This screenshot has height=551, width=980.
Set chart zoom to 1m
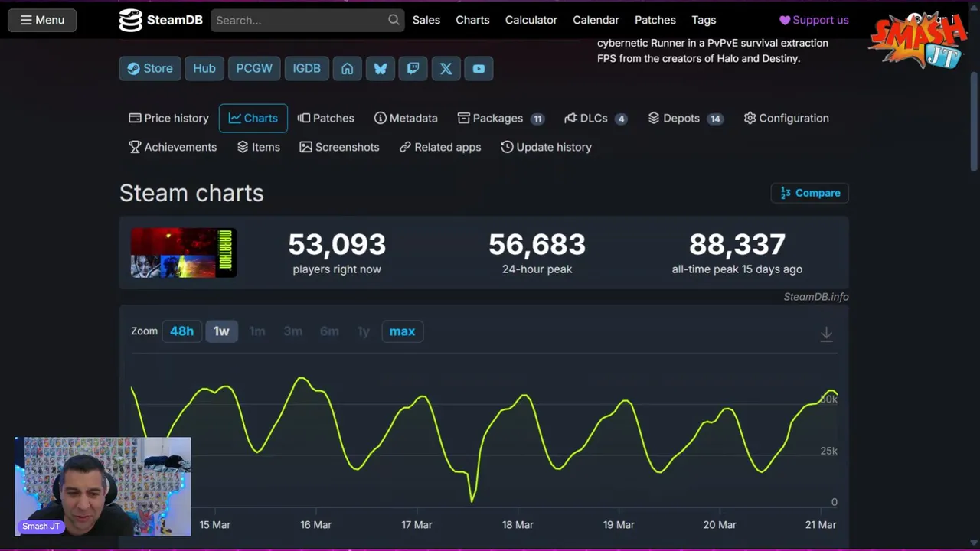point(257,331)
